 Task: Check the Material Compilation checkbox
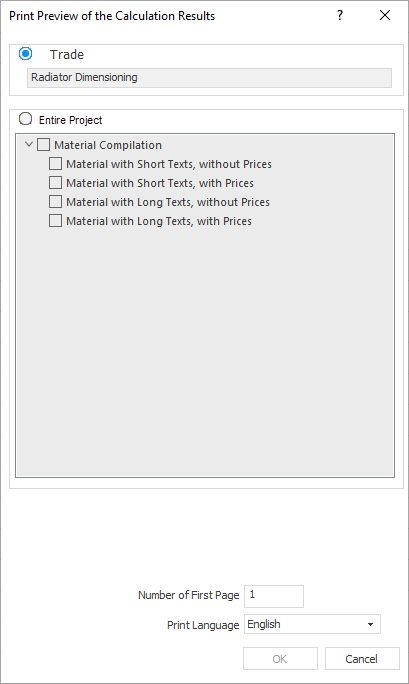tap(44, 144)
